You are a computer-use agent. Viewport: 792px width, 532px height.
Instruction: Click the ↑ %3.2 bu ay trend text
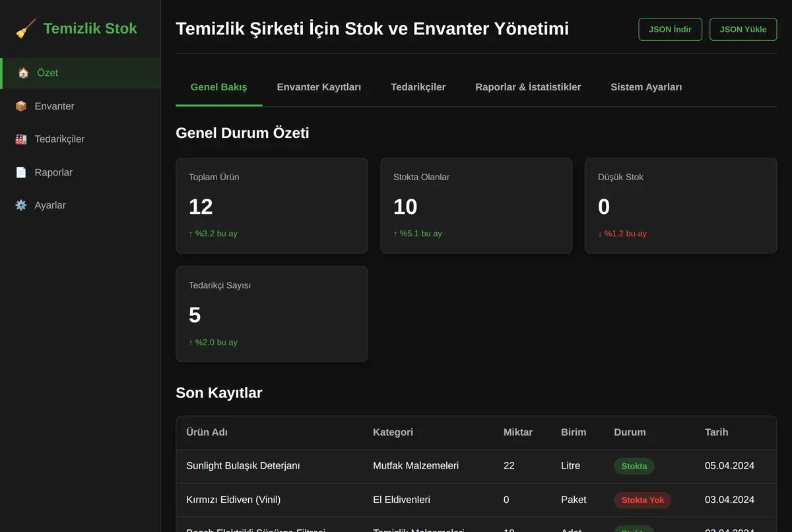click(x=213, y=234)
